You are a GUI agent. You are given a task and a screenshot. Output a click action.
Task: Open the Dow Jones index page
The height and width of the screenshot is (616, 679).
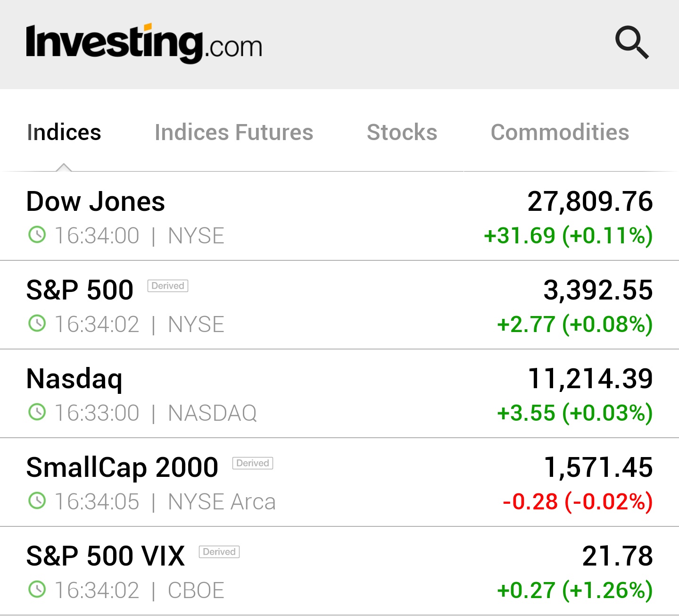(96, 202)
